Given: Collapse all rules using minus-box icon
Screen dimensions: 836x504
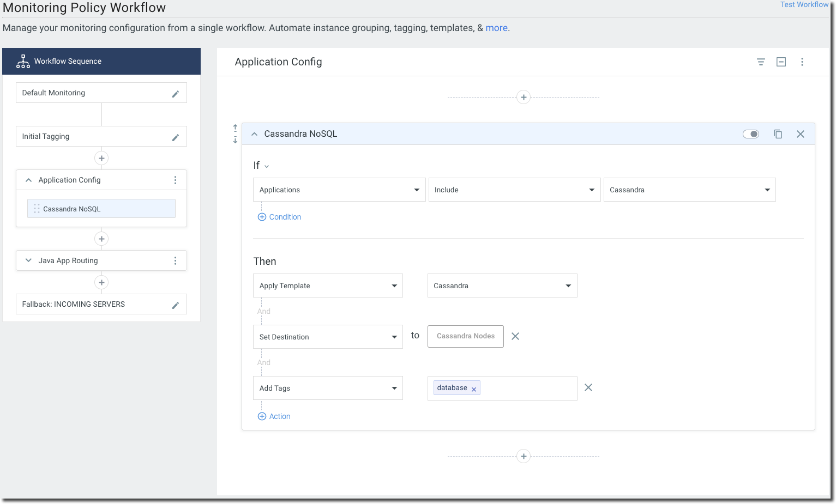Looking at the screenshot, I should click(781, 62).
